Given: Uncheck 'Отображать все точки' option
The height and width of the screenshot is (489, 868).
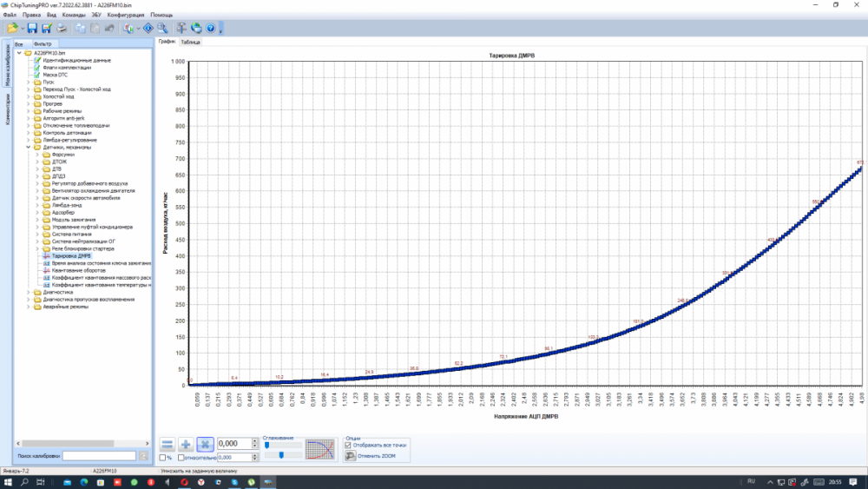Looking at the screenshot, I should pyautogui.click(x=348, y=445).
